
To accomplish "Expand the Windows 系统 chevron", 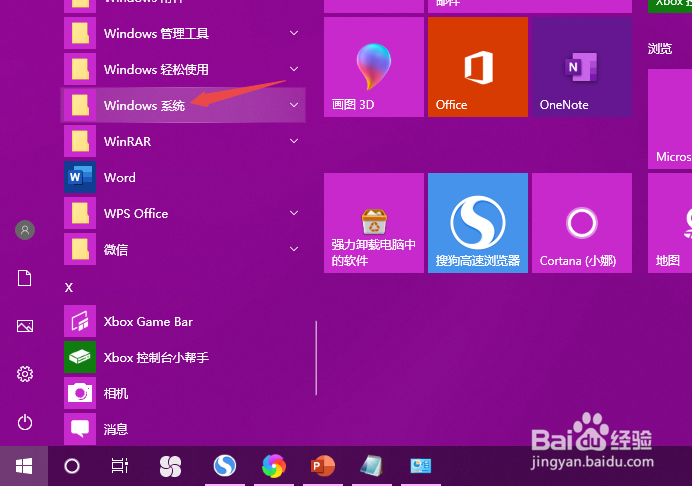I will 294,105.
